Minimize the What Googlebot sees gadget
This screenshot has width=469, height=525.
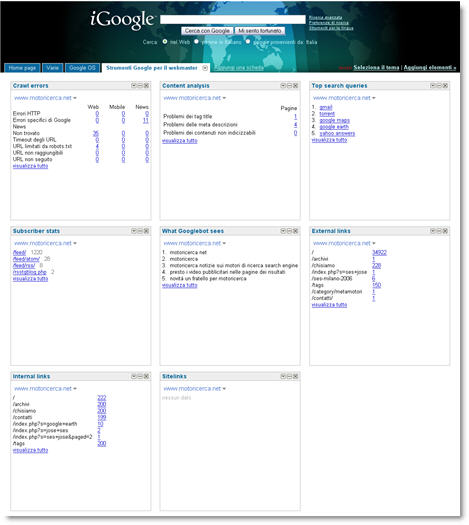point(289,231)
